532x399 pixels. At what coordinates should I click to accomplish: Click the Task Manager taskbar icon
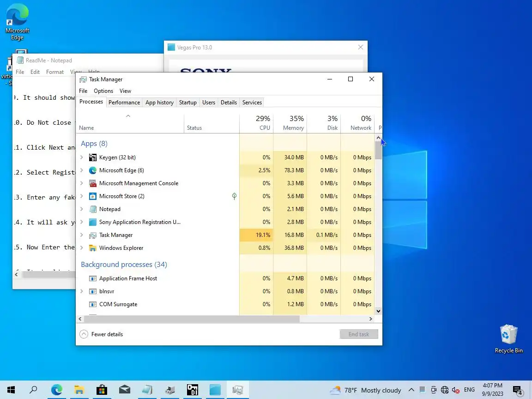tap(237, 390)
